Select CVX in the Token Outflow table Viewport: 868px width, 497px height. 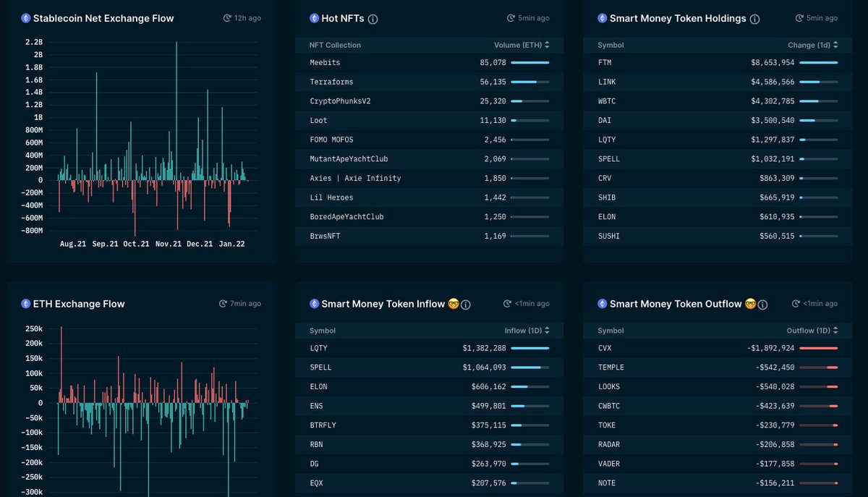(x=605, y=348)
